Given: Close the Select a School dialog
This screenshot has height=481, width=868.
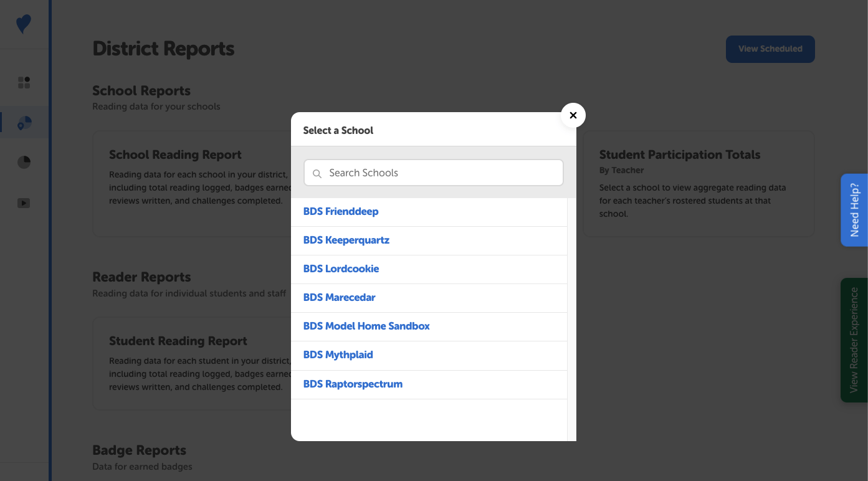Looking at the screenshot, I should pyautogui.click(x=573, y=115).
